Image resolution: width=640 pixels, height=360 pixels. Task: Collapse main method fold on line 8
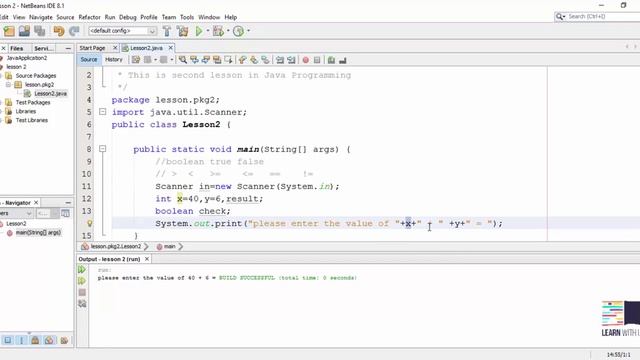click(102, 149)
